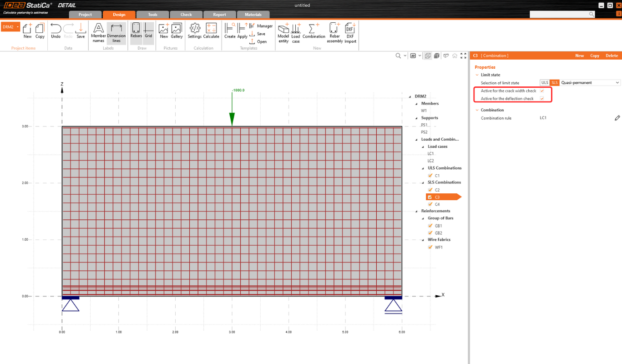This screenshot has height=364, width=622.
Task: Open the DRM2 project item dropdown
Action: [18, 27]
